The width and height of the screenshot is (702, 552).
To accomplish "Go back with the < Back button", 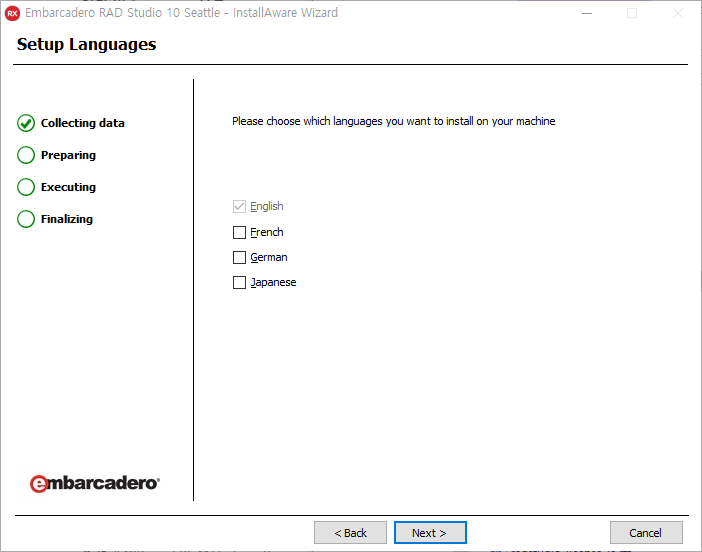I will [x=350, y=533].
